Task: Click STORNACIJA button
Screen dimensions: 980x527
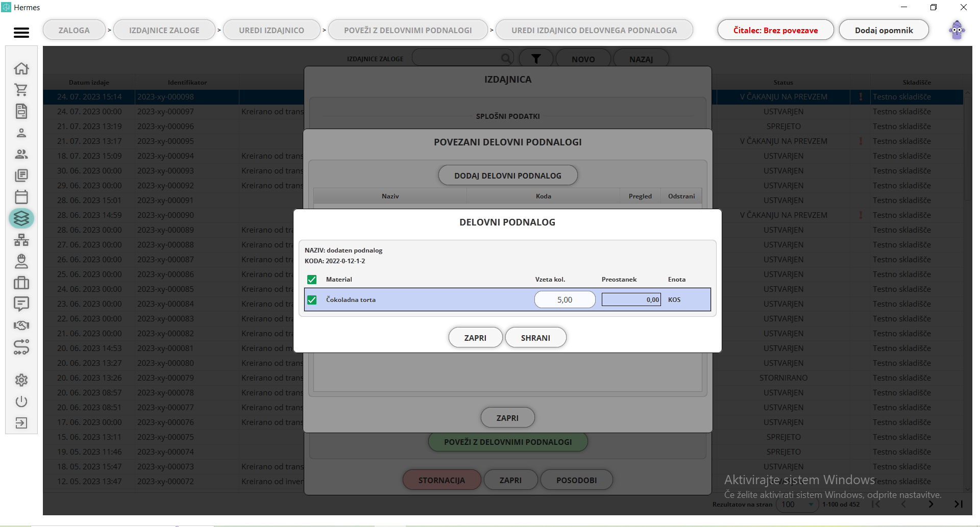Action: point(442,480)
